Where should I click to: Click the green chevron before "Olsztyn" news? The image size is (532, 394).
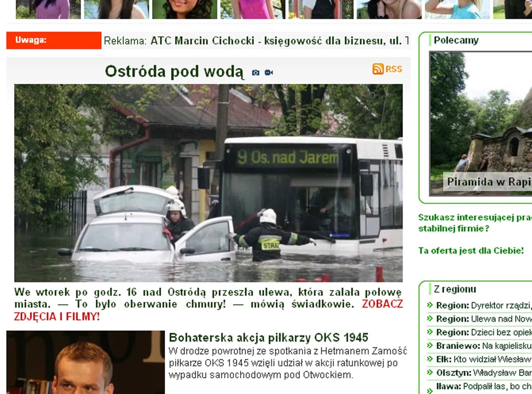click(x=429, y=372)
